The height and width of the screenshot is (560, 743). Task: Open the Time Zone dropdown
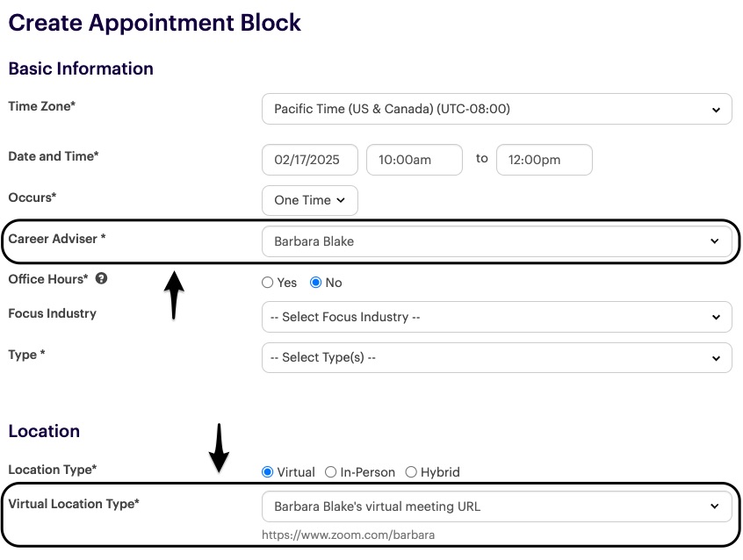pos(496,110)
